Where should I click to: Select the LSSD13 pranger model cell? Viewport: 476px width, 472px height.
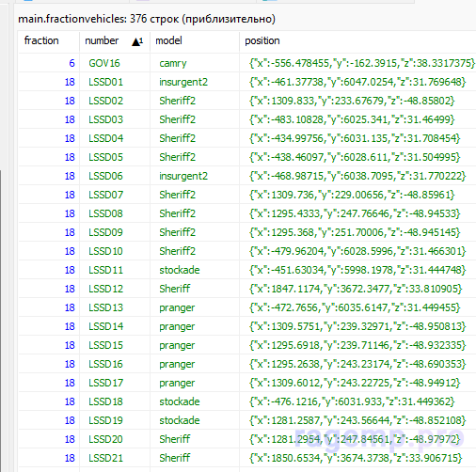click(x=195, y=307)
